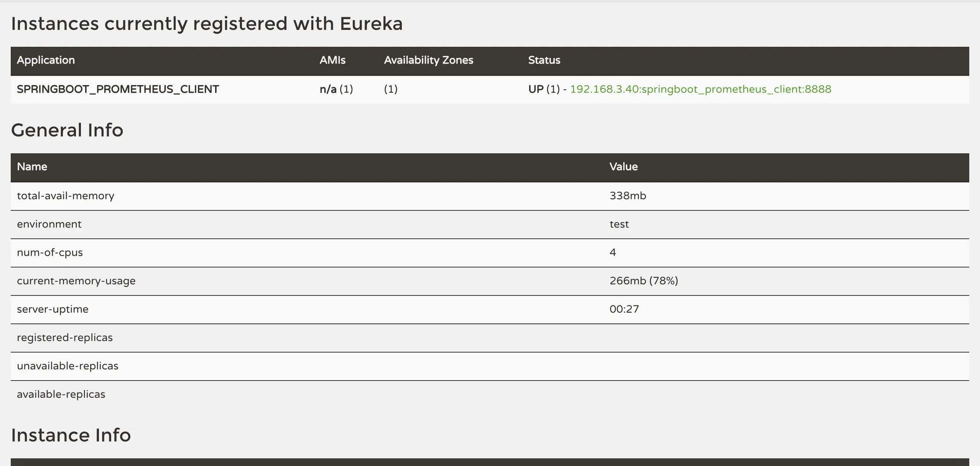Click the General Info section heading
The width and height of the screenshot is (980, 466).
67,130
